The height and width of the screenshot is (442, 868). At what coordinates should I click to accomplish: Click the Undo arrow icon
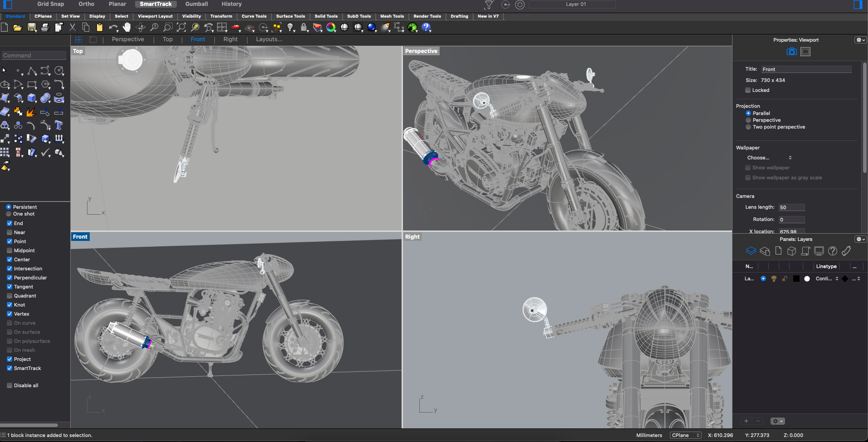112,27
